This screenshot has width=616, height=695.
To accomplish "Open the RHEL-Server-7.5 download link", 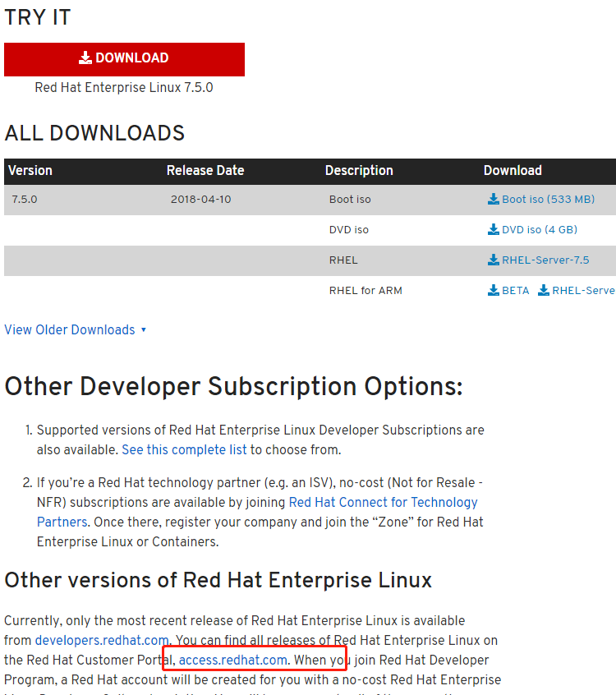I will point(545,260).
